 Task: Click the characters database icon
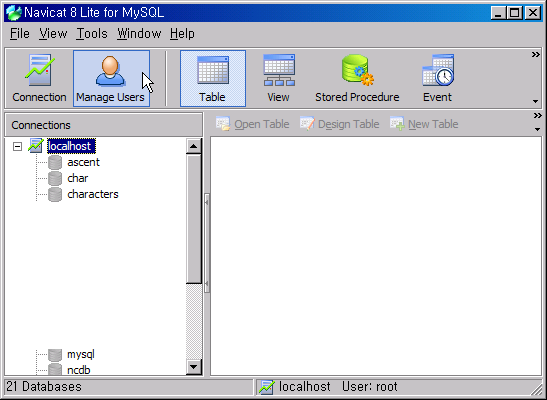click(55, 194)
